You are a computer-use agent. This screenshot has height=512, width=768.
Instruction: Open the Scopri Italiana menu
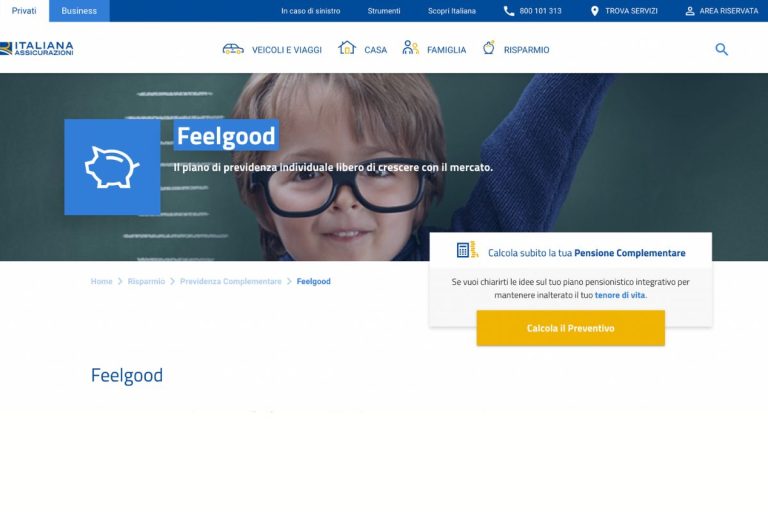[452, 11]
